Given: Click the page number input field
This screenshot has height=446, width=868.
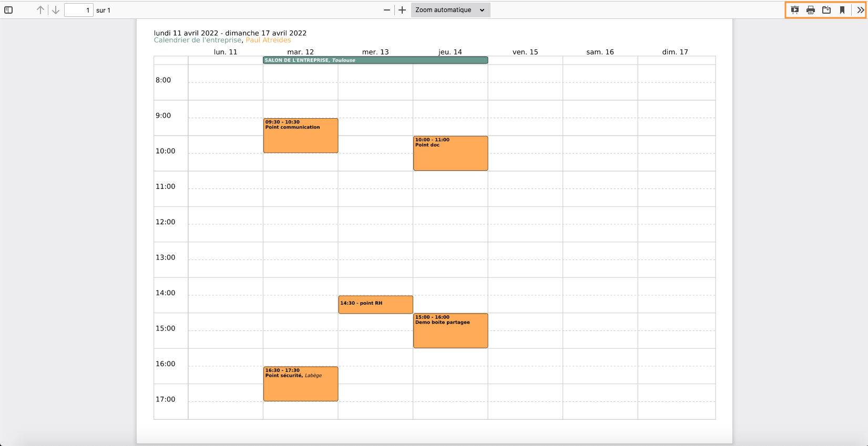Looking at the screenshot, I should tap(78, 10).
